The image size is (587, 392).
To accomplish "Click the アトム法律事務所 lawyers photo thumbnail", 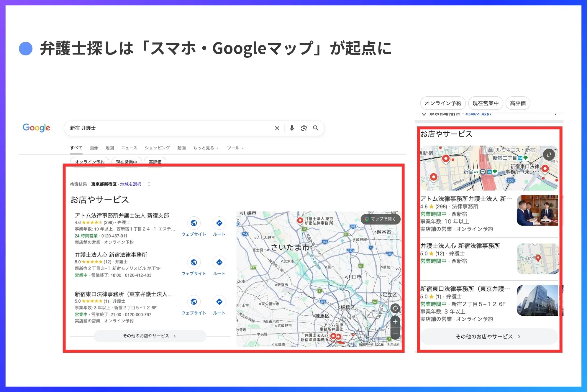I will [537, 210].
